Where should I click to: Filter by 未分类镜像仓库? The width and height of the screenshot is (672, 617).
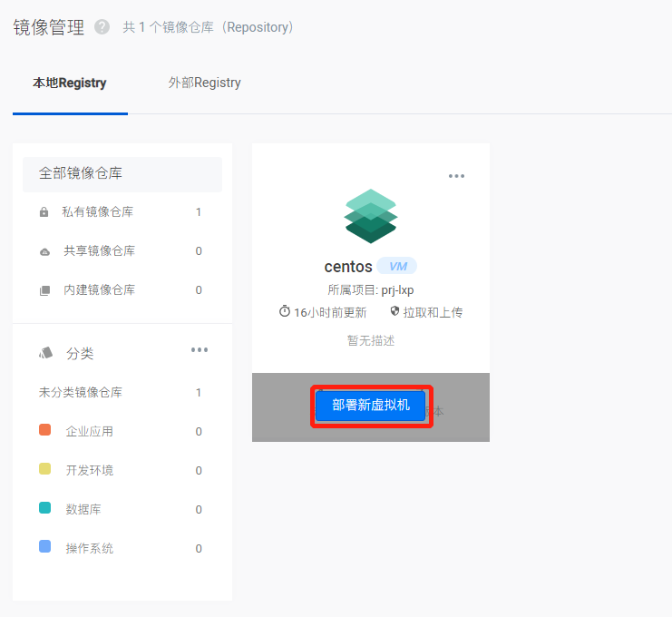pyautogui.click(x=81, y=393)
